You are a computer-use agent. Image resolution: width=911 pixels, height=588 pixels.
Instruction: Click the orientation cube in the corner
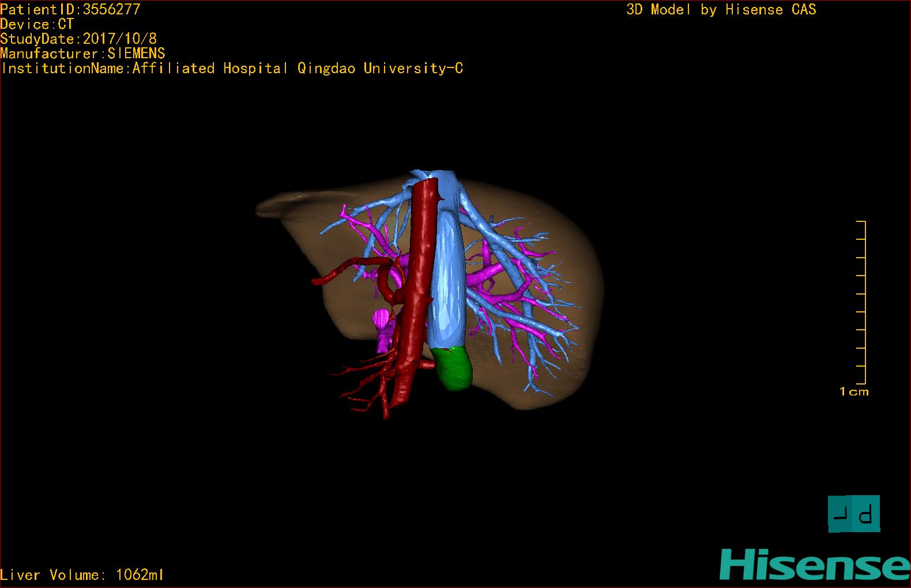click(x=854, y=514)
